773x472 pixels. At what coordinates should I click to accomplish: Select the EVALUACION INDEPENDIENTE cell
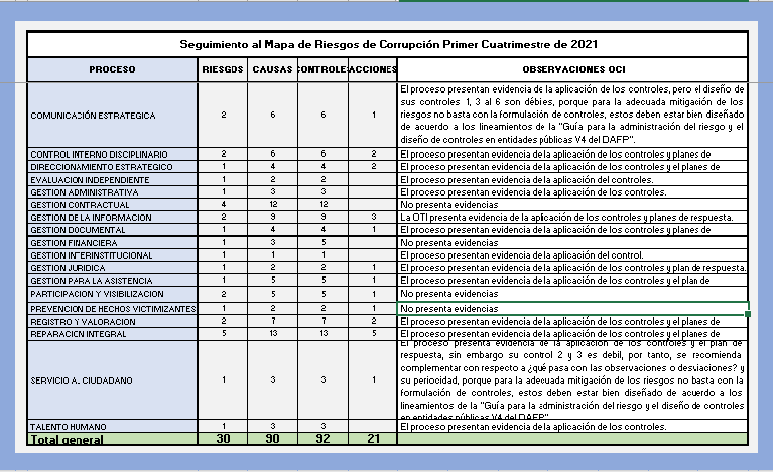coord(112,180)
